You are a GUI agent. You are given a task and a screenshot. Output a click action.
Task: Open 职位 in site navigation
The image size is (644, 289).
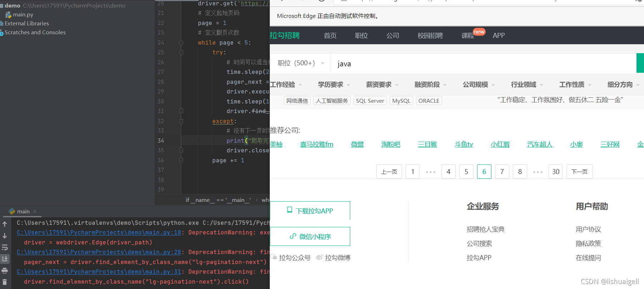click(x=361, y=36)
